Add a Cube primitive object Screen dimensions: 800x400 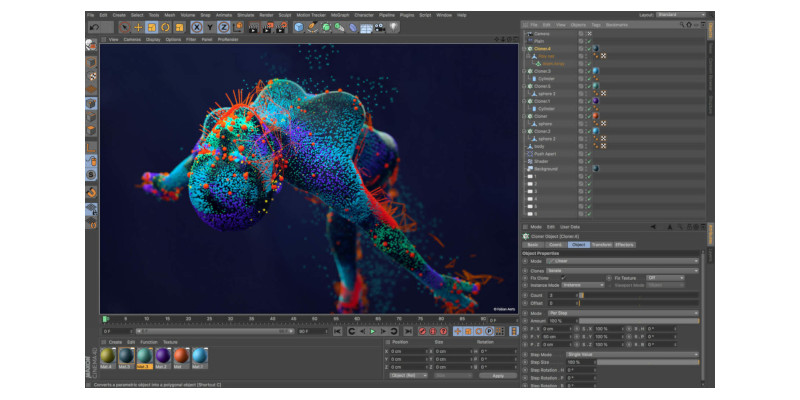tap(298, 27)
